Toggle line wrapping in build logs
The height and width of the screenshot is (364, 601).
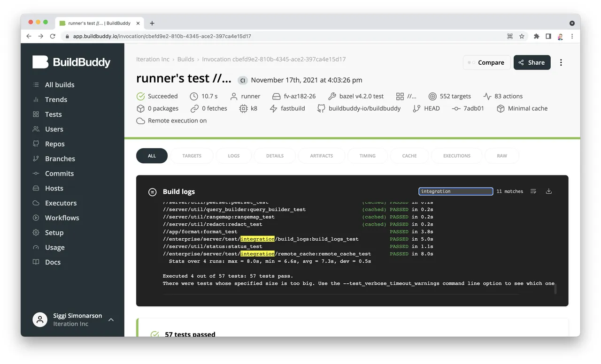[x=533, y=191]
